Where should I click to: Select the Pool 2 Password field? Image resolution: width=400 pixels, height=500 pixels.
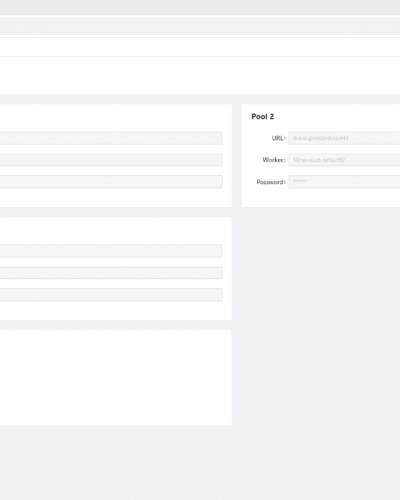point(344,182)
